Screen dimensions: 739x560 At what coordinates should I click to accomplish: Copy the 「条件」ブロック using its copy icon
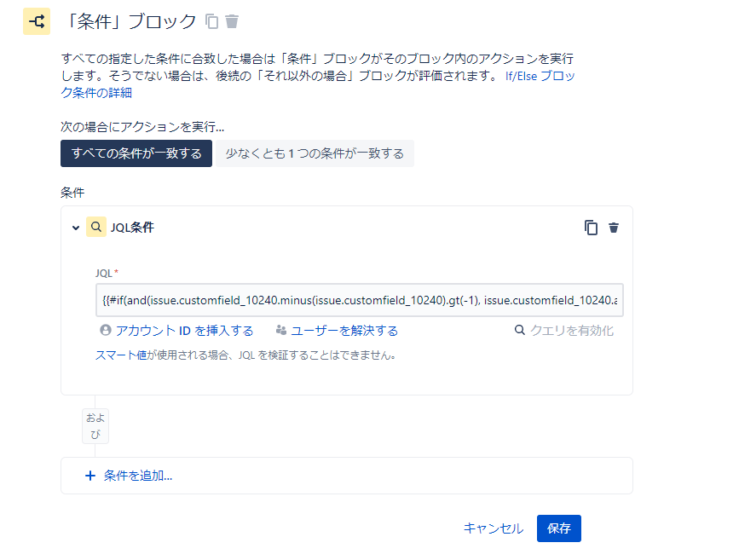(x=211, y=20)
